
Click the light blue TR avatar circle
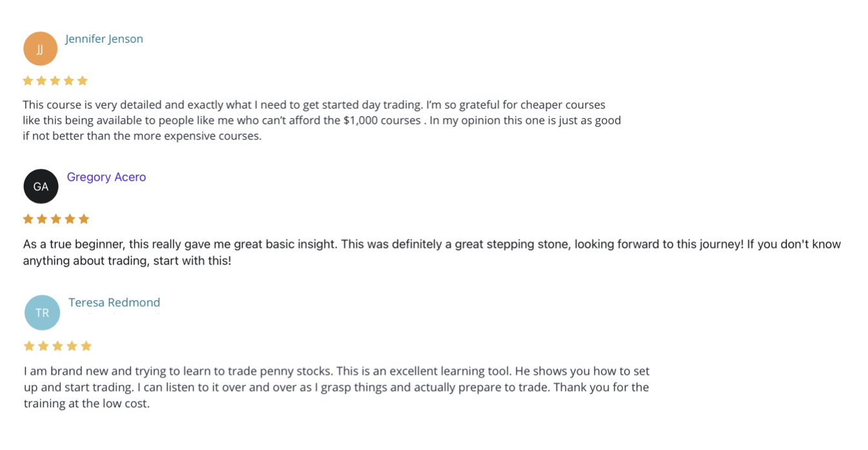click(x=42, y=313)
